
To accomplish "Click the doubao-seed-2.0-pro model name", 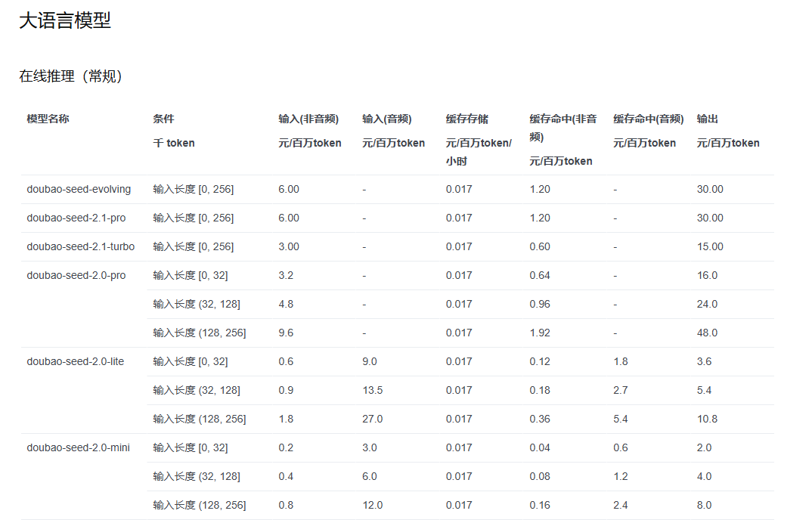I will pyautogui.click(x=76, y=276).
